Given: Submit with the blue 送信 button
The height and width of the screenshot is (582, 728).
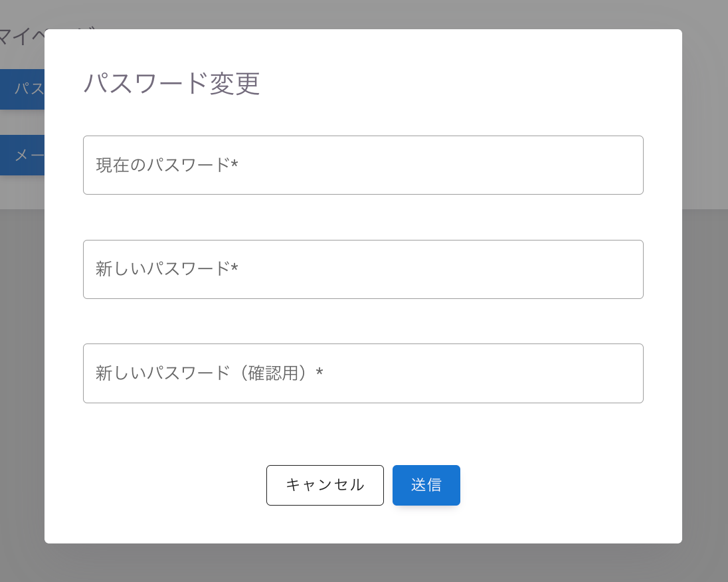Looking at the screenshot, I should pos(426,485).
